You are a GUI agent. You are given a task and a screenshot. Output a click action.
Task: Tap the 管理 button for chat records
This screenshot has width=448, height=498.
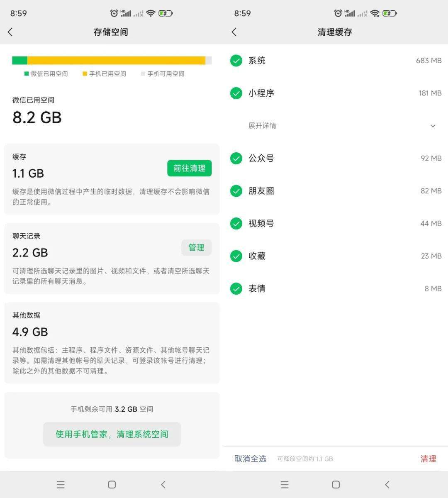click(x=197, y=247)
